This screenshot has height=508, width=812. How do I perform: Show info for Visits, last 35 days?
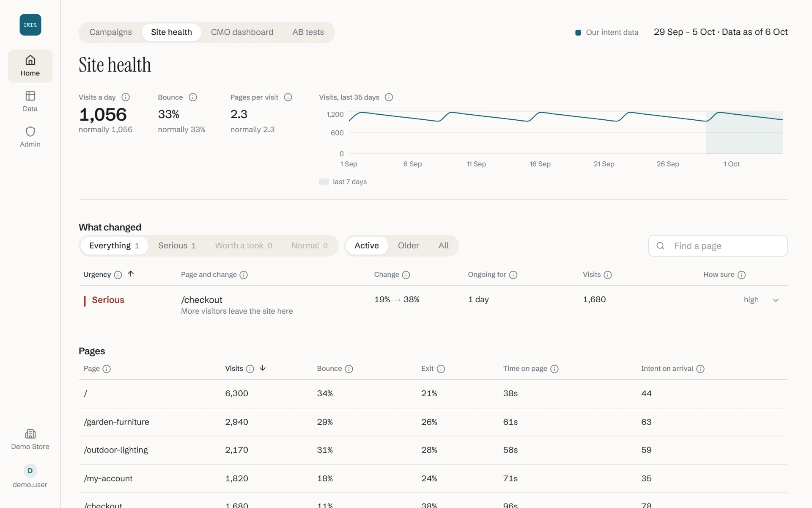pos(389,97)
